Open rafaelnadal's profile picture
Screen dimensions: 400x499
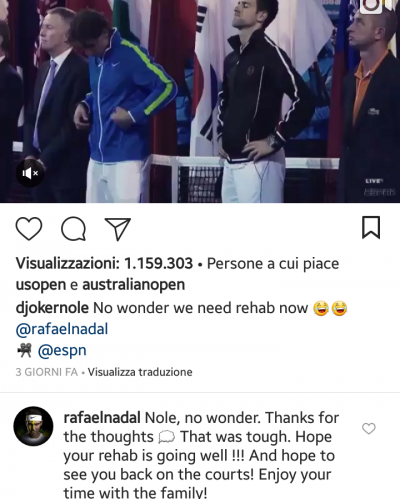point(33,426)
